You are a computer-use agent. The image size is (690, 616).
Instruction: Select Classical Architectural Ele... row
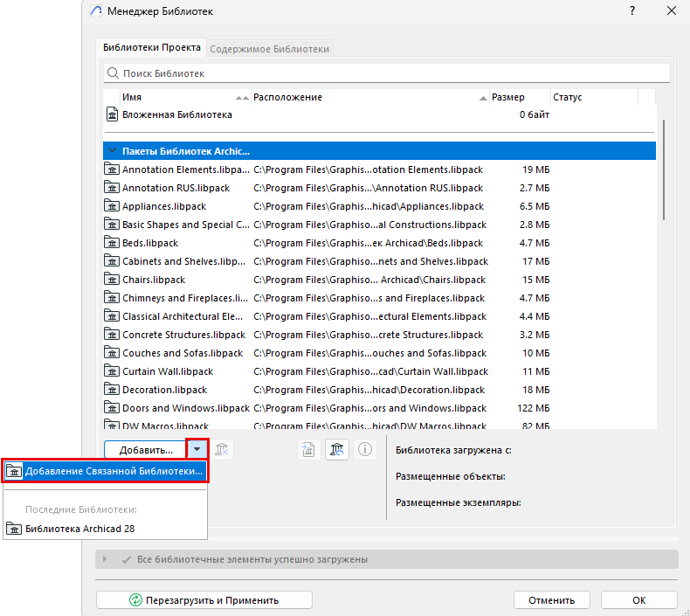[x=379, y=316]
